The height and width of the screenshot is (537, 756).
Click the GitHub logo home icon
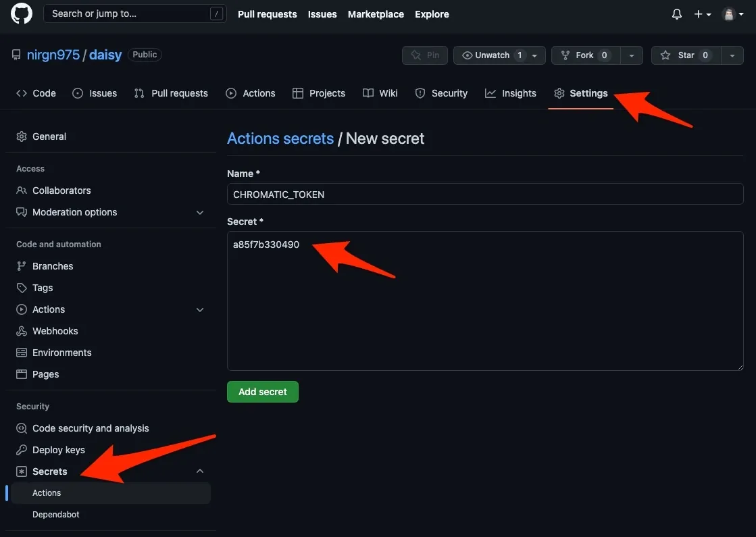click(21, 14)
